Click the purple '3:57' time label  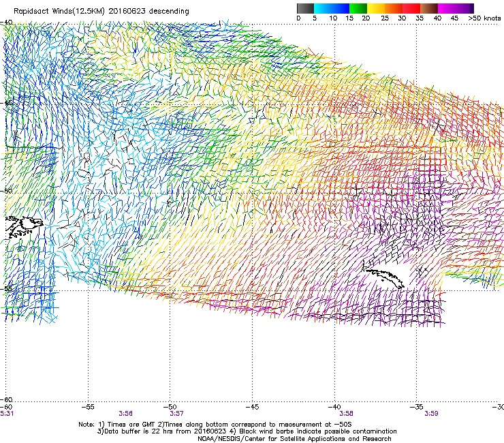(176, 414)
